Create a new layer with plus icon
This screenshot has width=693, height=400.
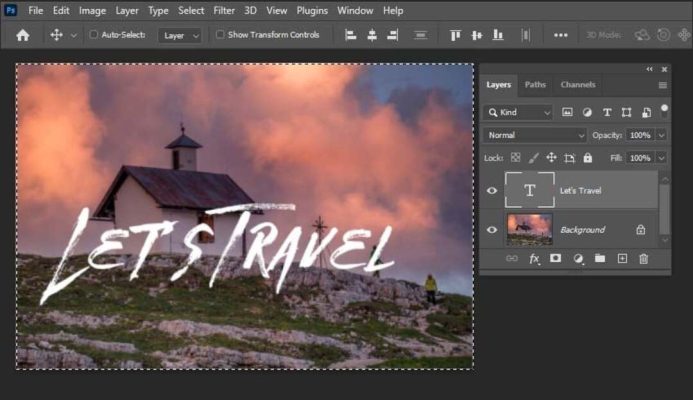click(621, 258)
